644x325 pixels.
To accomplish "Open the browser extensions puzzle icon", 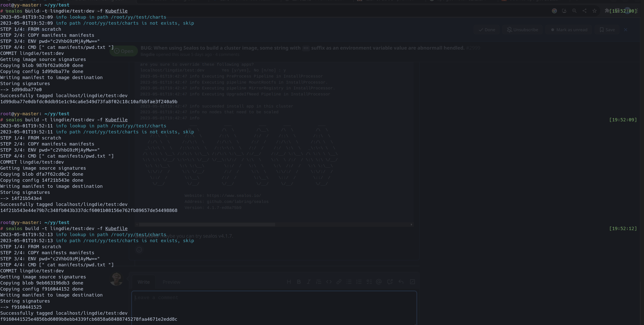I will 607,11.
